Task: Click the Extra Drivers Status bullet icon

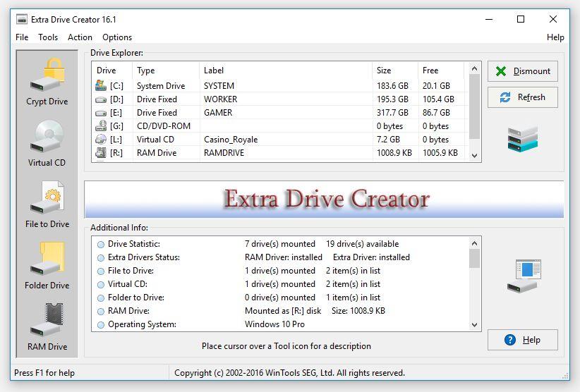Action: click(x=101, y=257)
